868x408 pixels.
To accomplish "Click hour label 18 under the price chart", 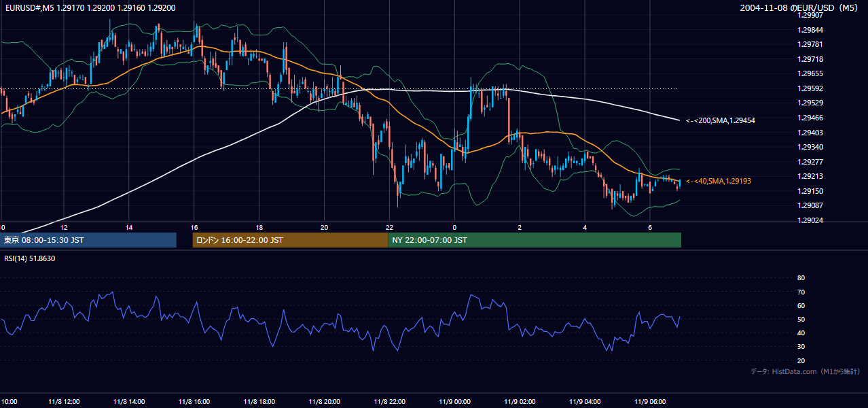I will (x=259, y=227).
